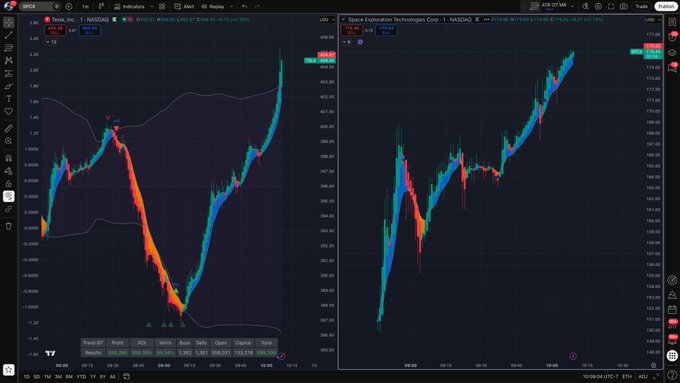This screenshot has width=680, height=383.
Task: Collapse the SpaceX chart indicators legend (8)
Action: pos(347,42)
